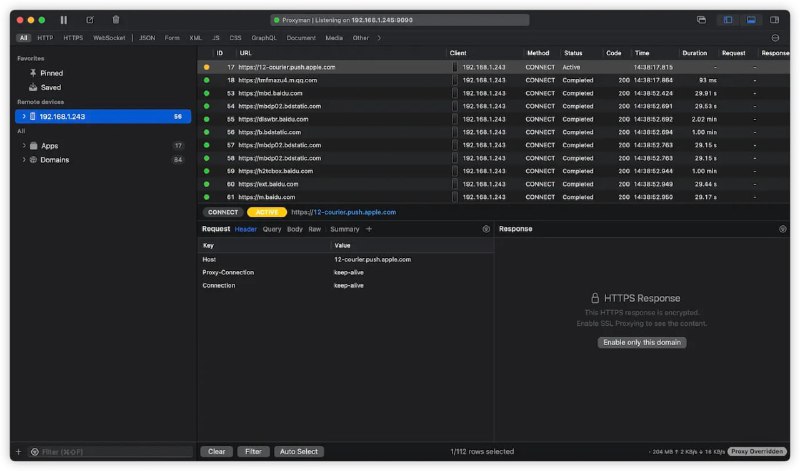This screenshot has width=800, height=471.
Task: Select the GraphQL filter tab
Action: tap(264, 38)
